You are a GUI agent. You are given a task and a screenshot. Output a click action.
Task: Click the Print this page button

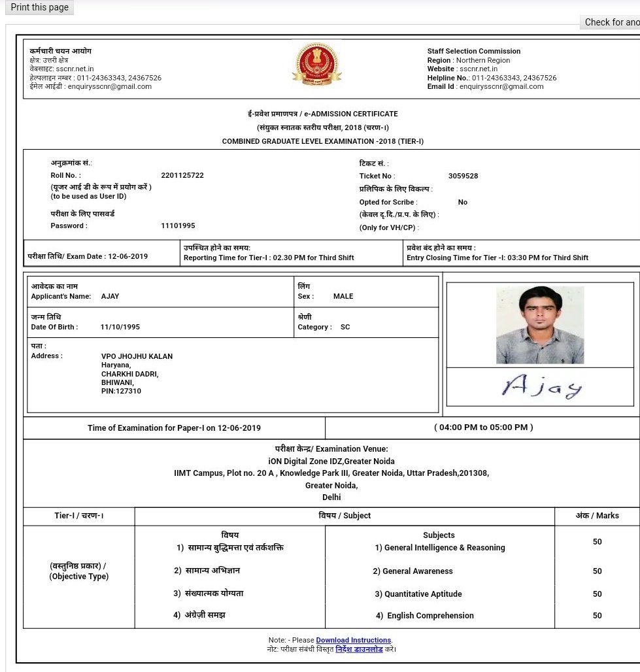click(x=39, y=7)
